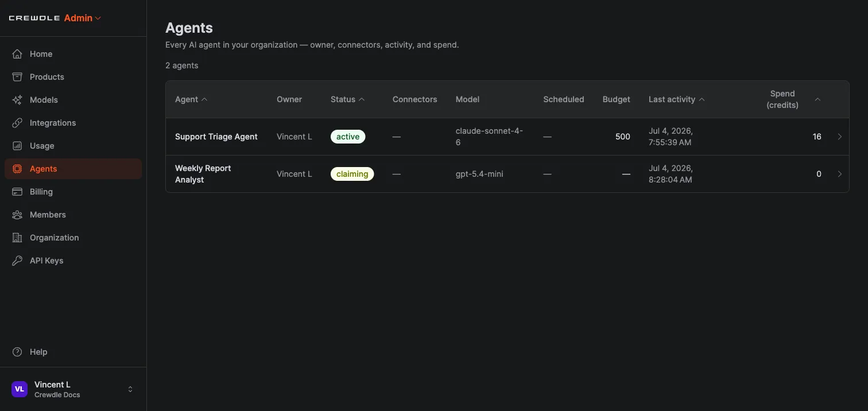Go to the Members page

73,215
